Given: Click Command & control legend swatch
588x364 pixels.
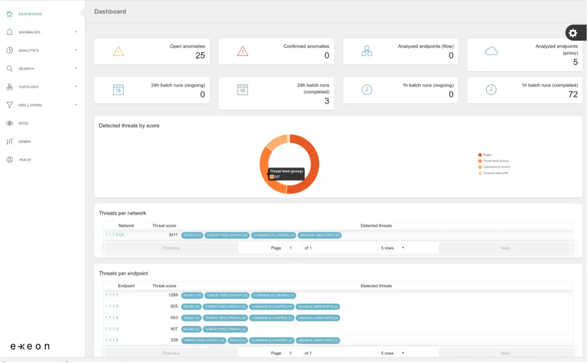Looking at the screenshot, I should point(480,167).
